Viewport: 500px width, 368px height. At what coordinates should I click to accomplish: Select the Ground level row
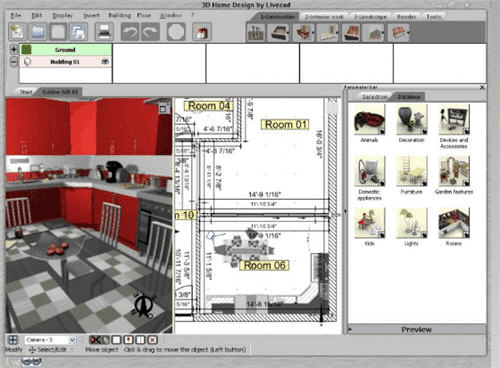pos(65,50)
